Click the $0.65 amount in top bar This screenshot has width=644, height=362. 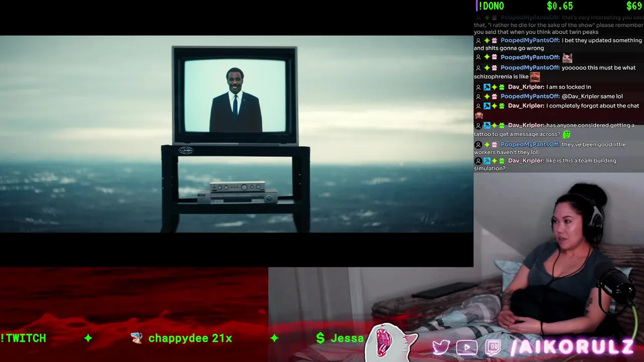[560, 6]
